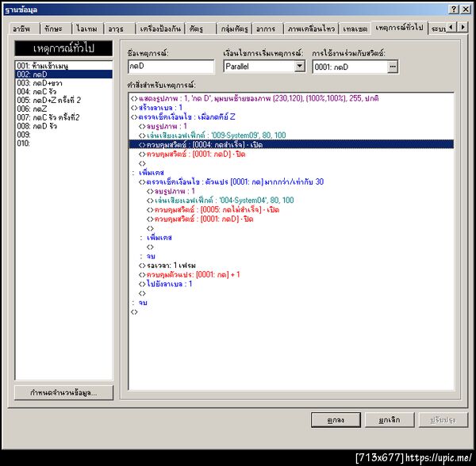The width and height of the screenshot is (476, 466).
Task: Select empty common event 009
Action: point(63,134)
